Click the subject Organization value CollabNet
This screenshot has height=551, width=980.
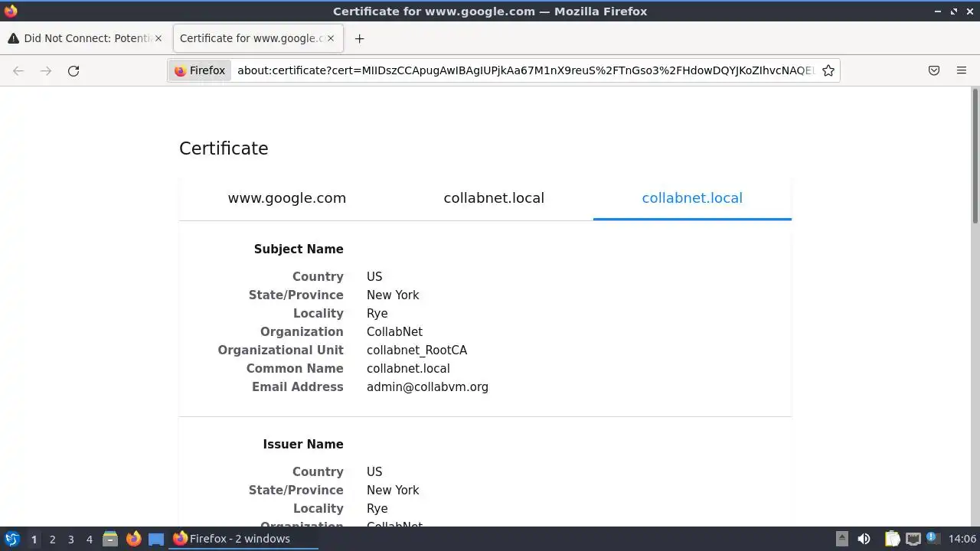pyautogui.click(x=394, y=331)
